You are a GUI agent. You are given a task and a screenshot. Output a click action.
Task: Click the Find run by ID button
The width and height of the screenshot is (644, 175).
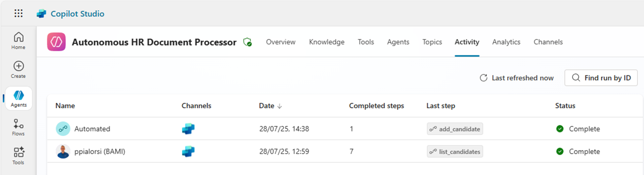[601, 78]
